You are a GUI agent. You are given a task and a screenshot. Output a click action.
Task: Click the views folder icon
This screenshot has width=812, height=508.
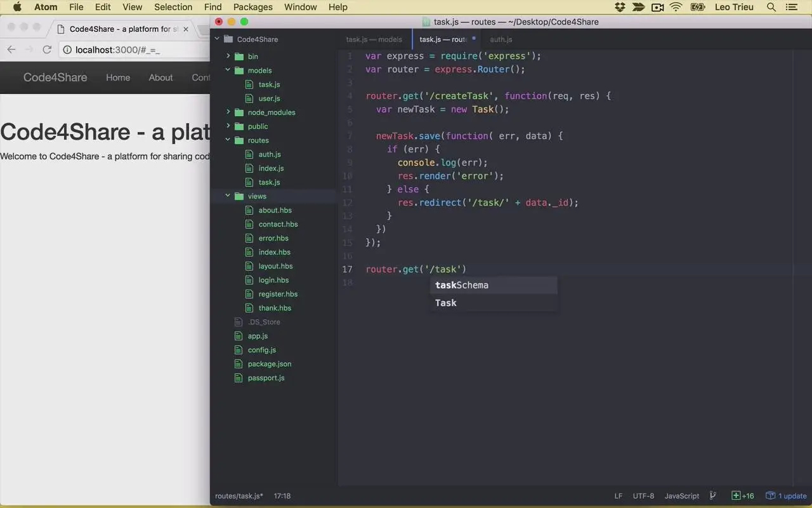[x=239, y=196]
